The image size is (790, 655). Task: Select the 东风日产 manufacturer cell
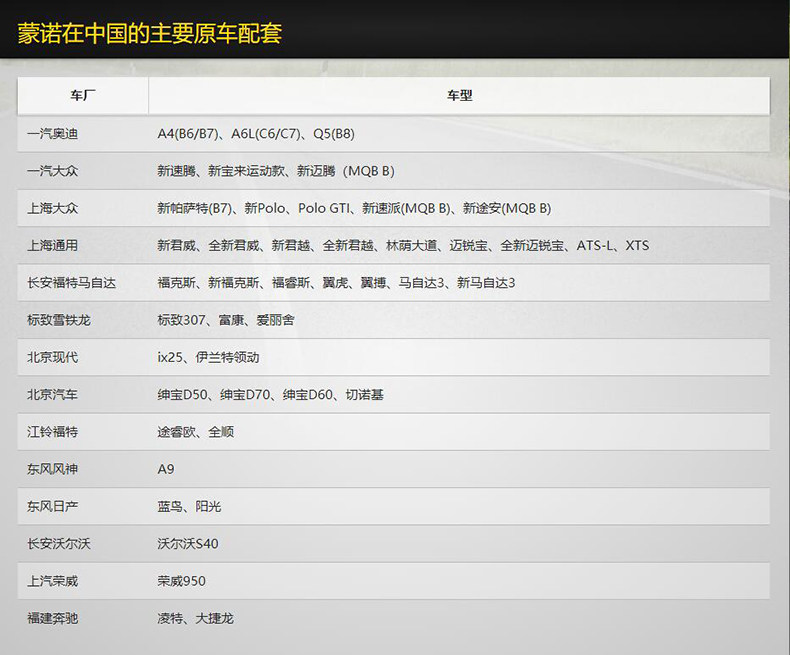coord(83,507)
